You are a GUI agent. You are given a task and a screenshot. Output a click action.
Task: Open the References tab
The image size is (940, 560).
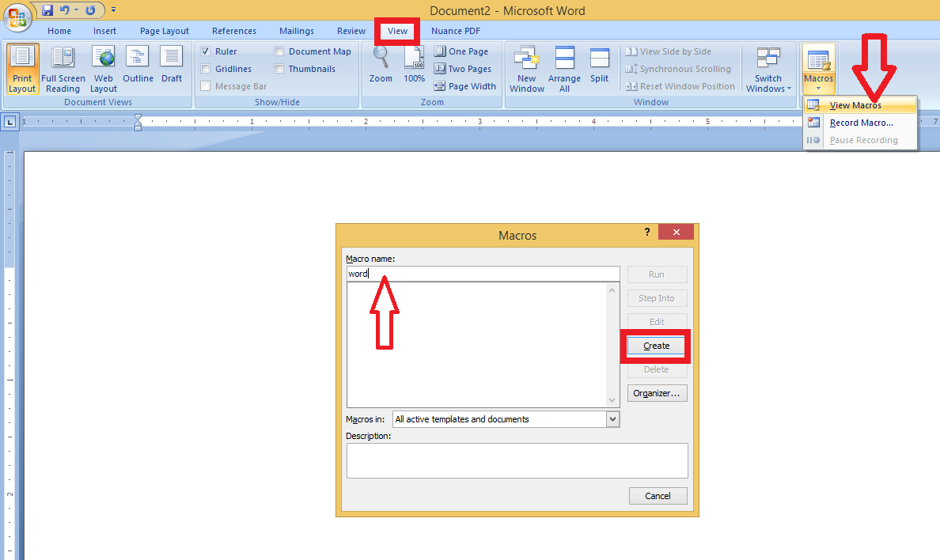pyautogui.click(x=233, y=31)
